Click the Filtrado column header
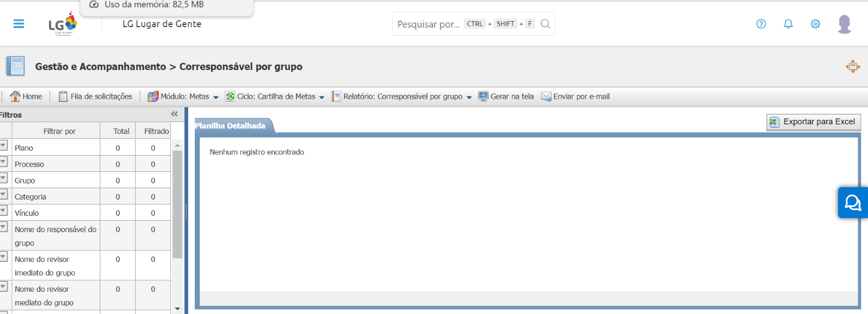Viewport: 868px width, 314px height. (x=156, y=131)
